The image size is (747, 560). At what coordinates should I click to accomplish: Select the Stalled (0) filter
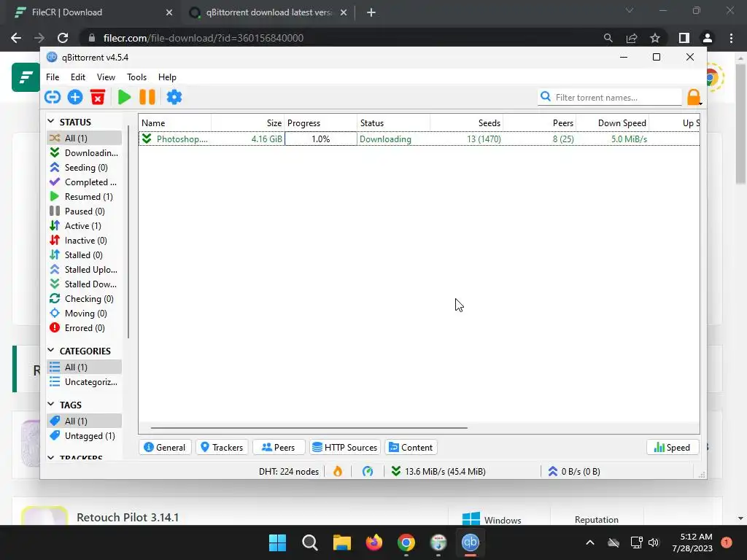(85, 255)
